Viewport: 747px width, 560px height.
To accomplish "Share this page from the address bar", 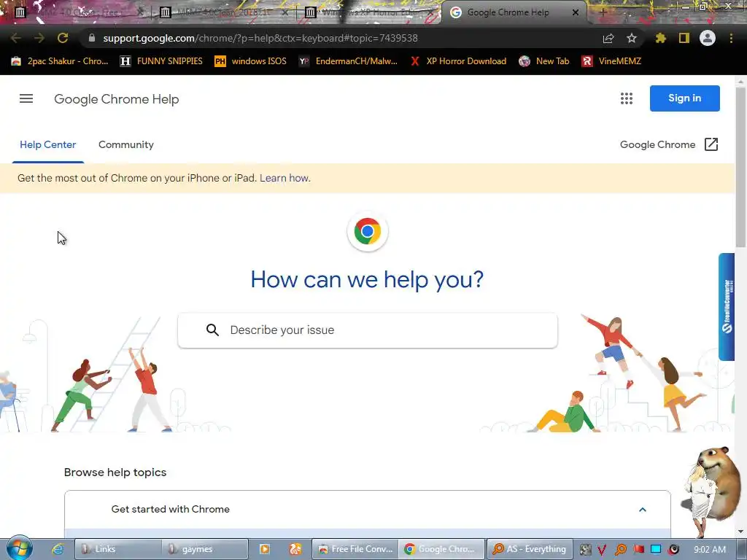I will pos(608,39).
